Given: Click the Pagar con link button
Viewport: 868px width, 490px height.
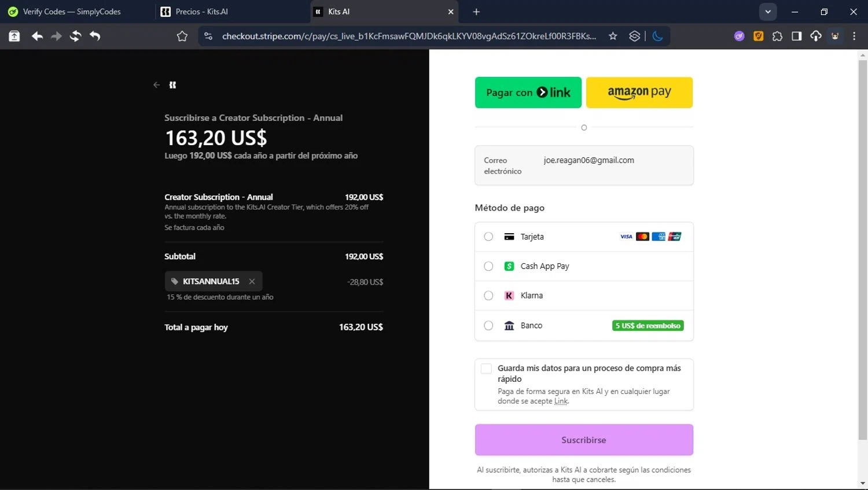Looking at the screenshot, I should (x=528, y=93).
